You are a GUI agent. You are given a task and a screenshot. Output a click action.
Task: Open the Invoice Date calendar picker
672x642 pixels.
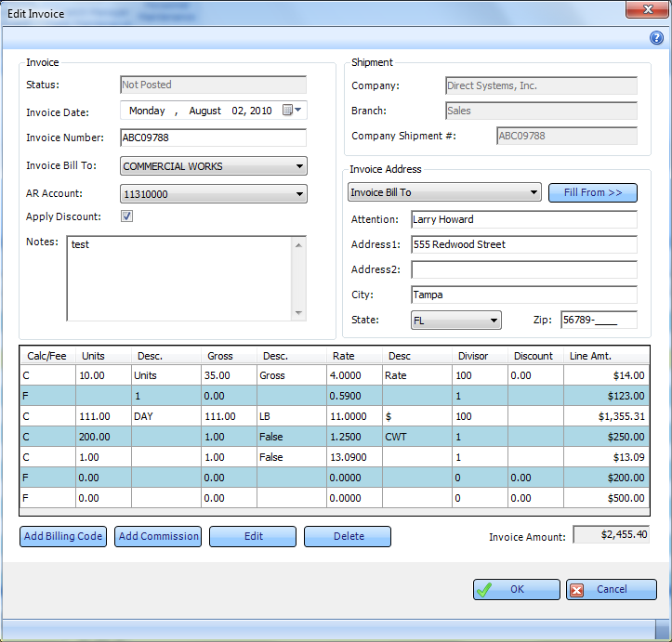(x=289, y=111)
